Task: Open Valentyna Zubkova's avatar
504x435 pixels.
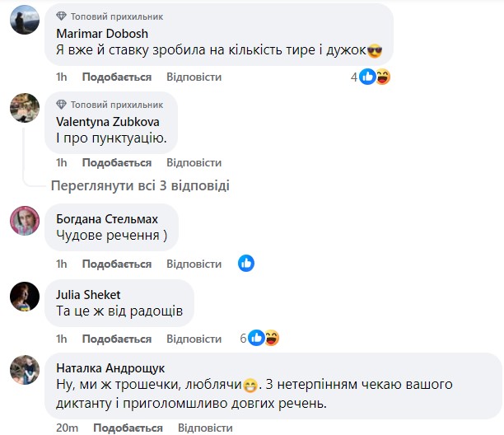Action: (25, 109)
